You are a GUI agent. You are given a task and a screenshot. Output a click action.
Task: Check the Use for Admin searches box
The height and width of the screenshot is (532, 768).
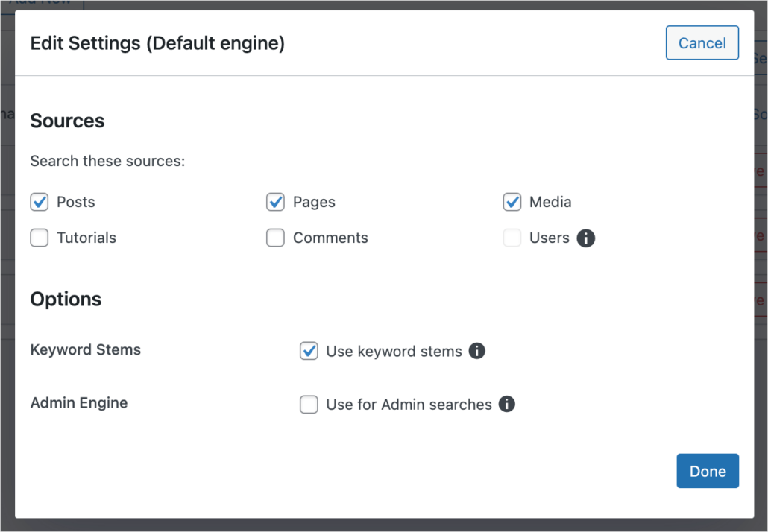[x=309, y=405]
